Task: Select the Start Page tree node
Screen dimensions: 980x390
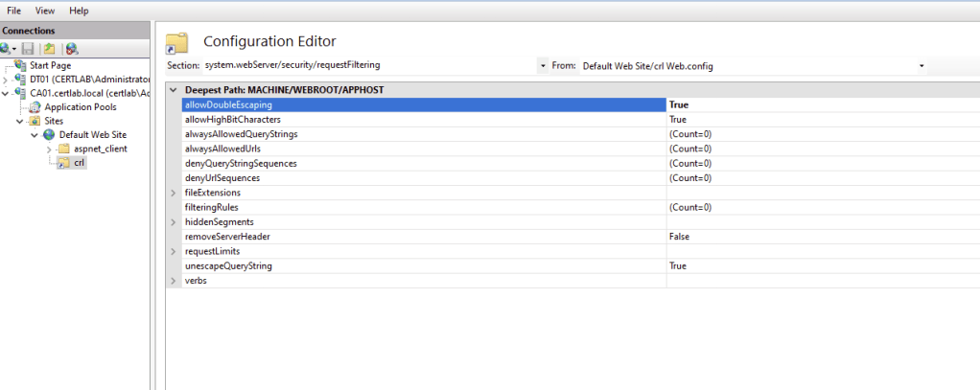Action: [49, 65]
